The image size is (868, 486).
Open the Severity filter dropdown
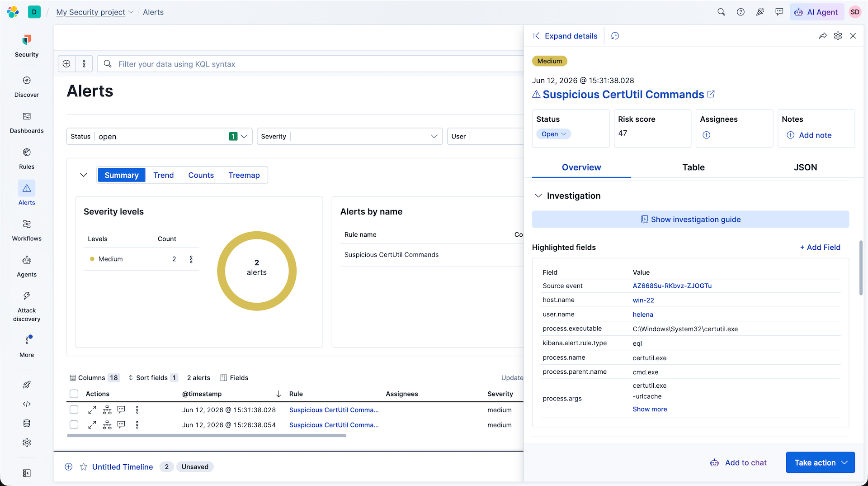(349, 136)
